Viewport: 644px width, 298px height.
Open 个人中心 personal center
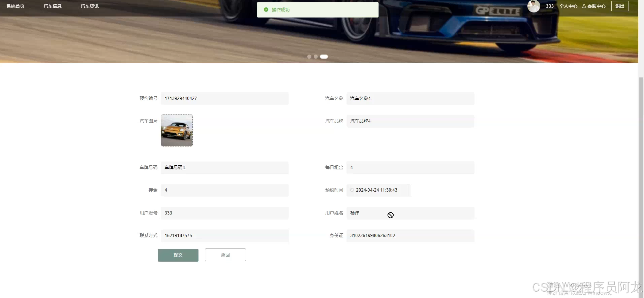click(569, 6)
